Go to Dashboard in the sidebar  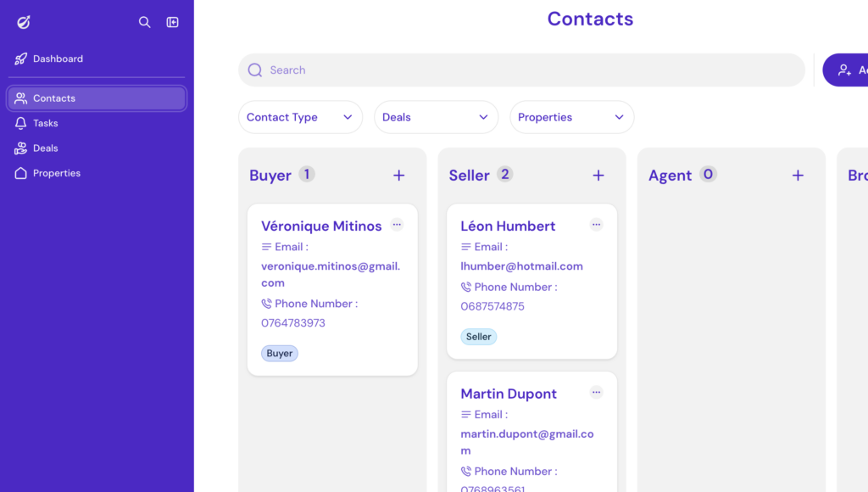[x=58, y=59]
